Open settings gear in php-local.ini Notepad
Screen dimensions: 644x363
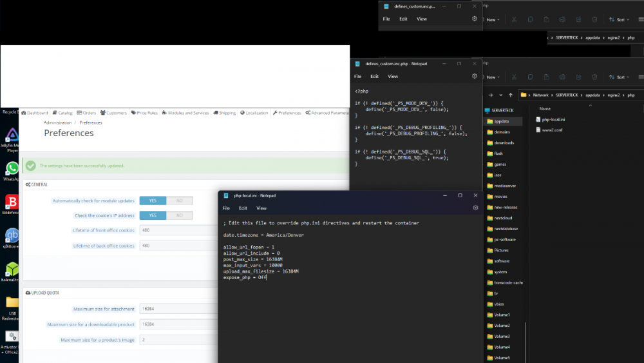pos(475,208)
